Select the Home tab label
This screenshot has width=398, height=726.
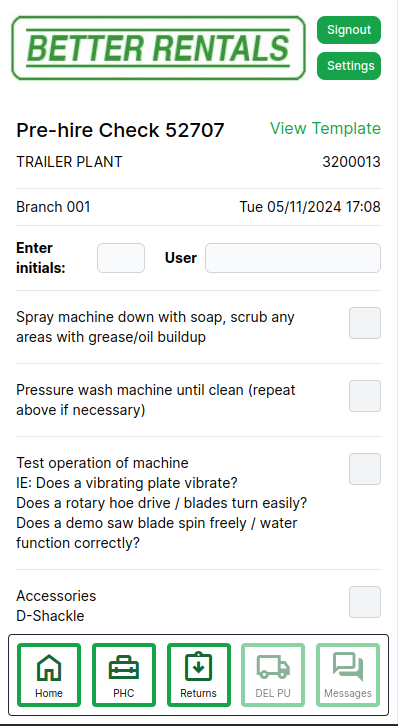(x=49, y=693)
